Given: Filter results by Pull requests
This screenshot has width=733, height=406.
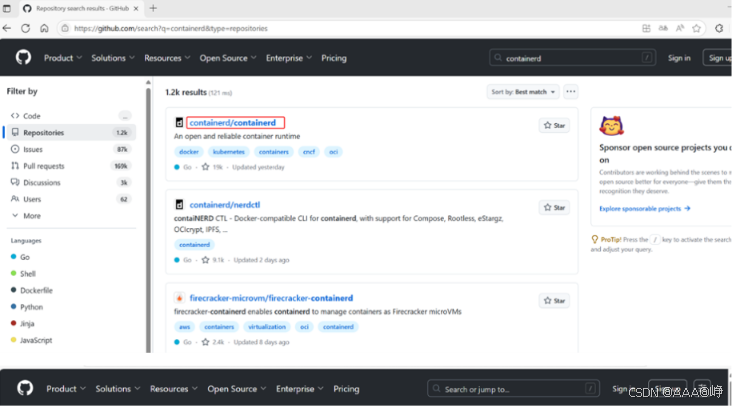Looking at the screenshot, I should (70, 166).
